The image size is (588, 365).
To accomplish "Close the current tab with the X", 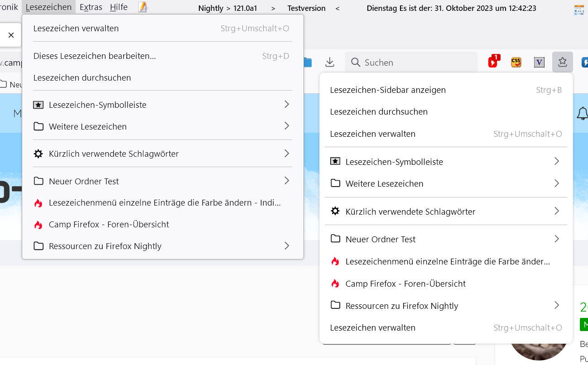I will (x=11, y=35).
